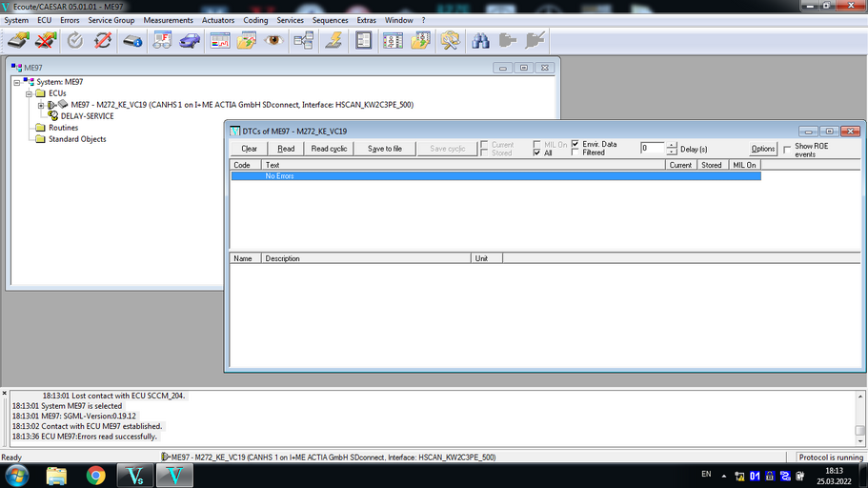Viewport: 868px width, 488px height.
Task: Uncheck the All DTC filter checkbox
Action: pyautogui.click(x=537, y=152)
